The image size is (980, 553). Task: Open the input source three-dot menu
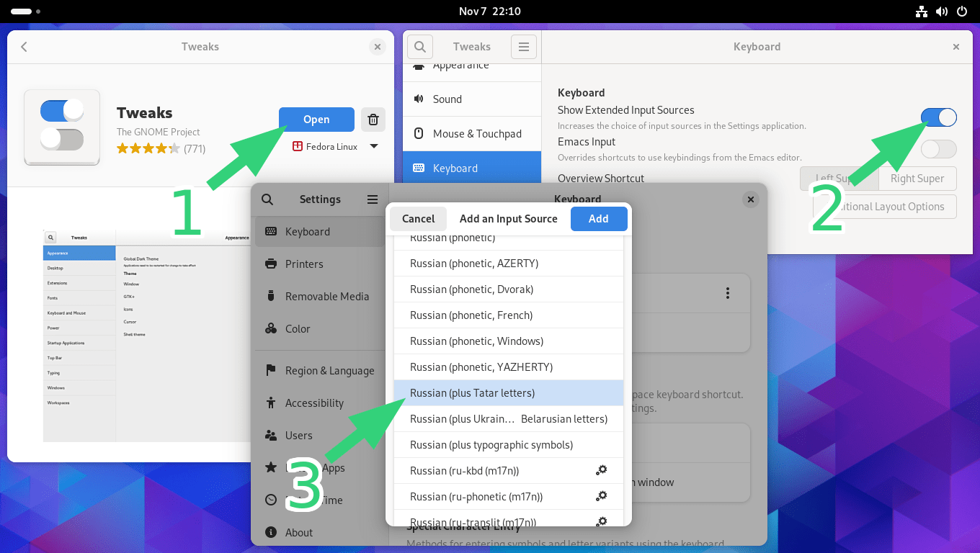pyautogui.click(x=728, y=293)
